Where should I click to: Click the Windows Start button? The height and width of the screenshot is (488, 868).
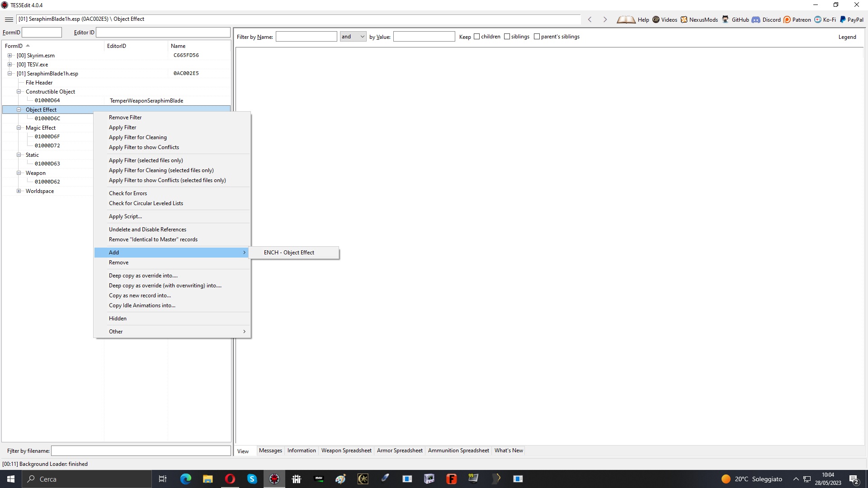coord(11,479)
